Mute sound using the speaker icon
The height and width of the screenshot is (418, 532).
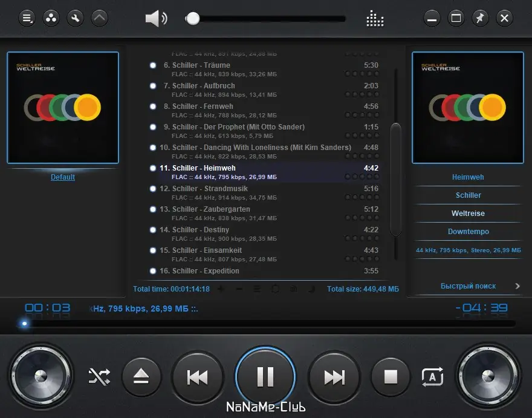[x=156, y=18]
